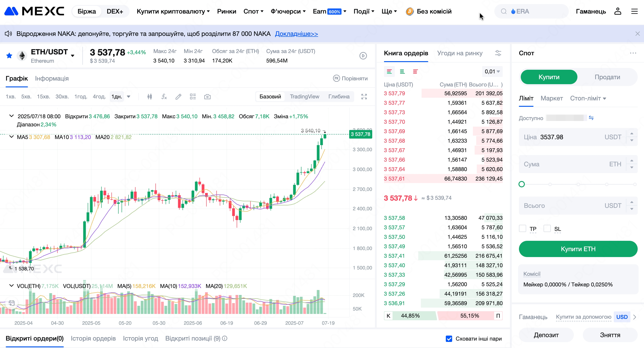Switch to Продати sell toggle
Viewport: 644px width, 348px height.
click(607, 77)
